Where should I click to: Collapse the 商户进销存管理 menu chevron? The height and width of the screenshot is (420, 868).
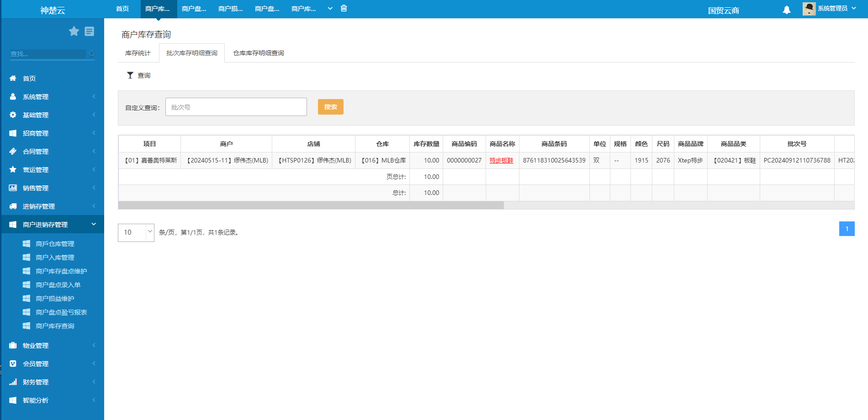94,224
